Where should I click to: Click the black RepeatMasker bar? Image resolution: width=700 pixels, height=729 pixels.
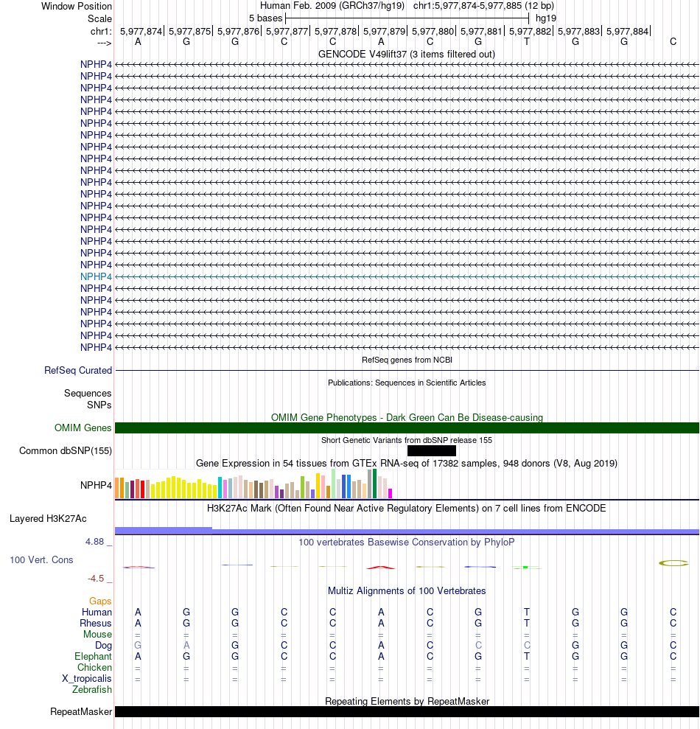pos(407,712)
